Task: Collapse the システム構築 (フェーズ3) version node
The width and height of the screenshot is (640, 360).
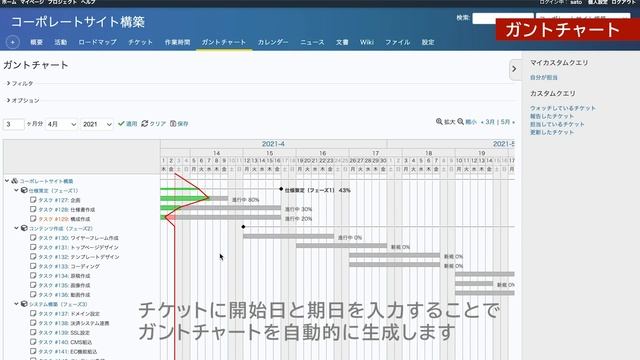Action: click(16, 304)
